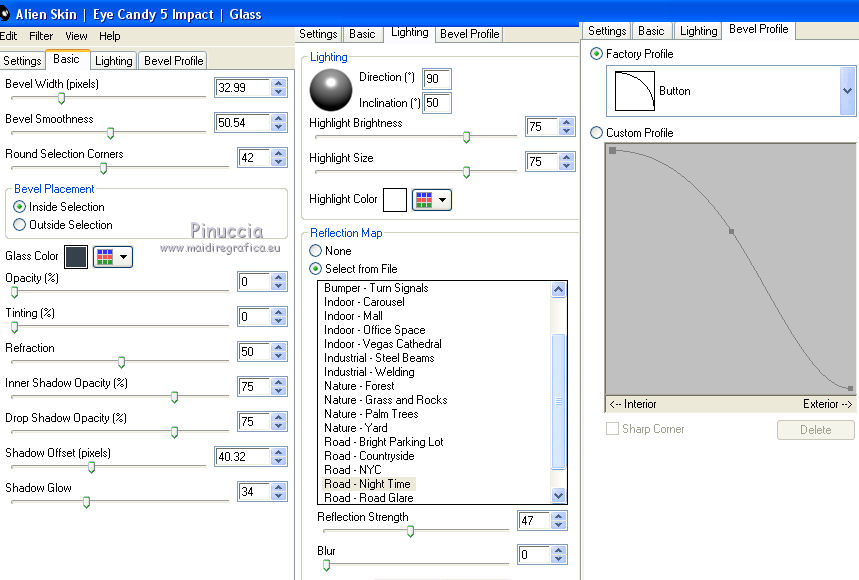
Task: Click the Bevel Smoothness spinner arrows
Action: [279, 123]
